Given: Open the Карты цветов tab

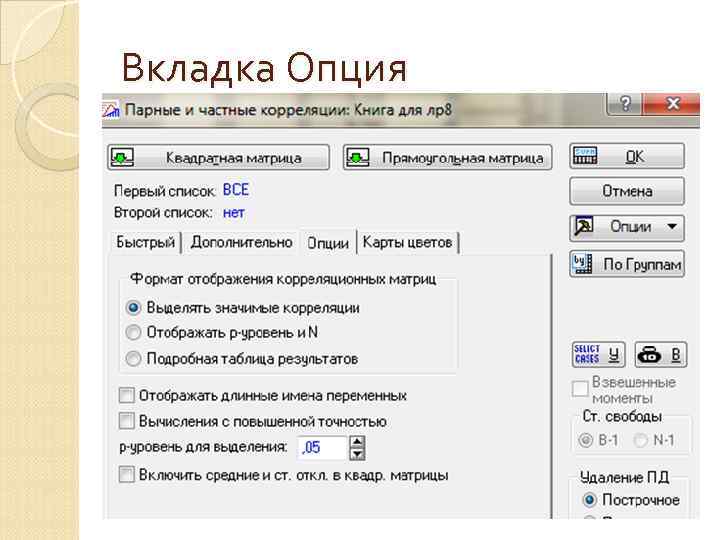Looking at the screenshot, I should pos(407,242).
